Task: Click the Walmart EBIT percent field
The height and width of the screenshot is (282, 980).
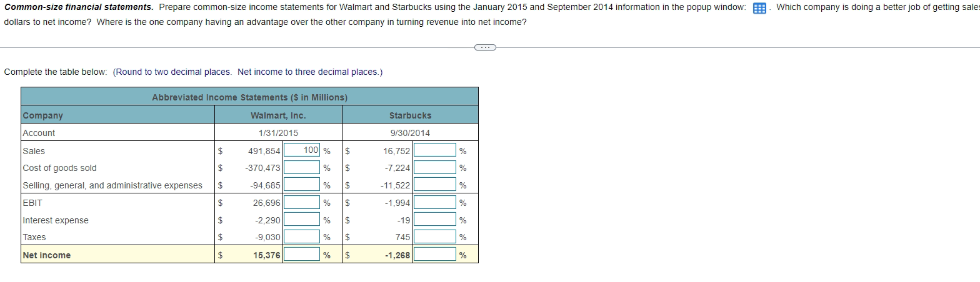Action: pos(302,202)
